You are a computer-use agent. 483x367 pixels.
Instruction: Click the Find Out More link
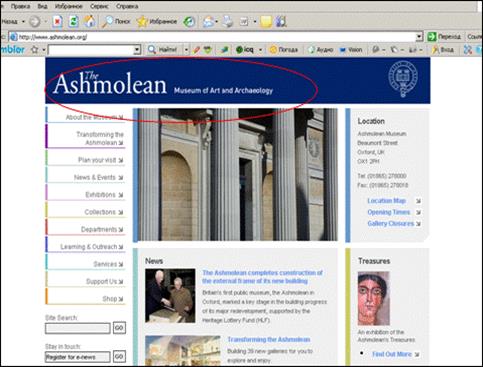click(x=392, y=354)
